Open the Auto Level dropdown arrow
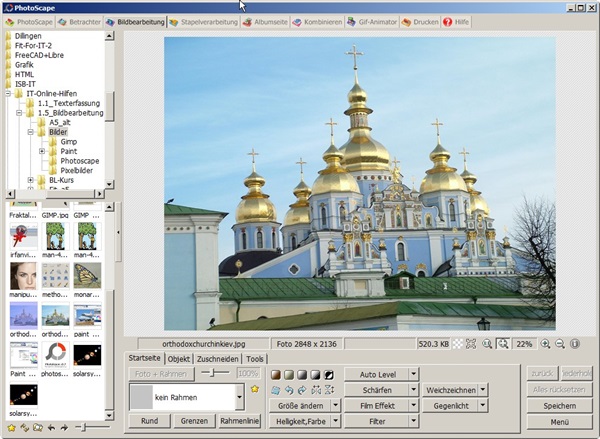 pos(414,373)
